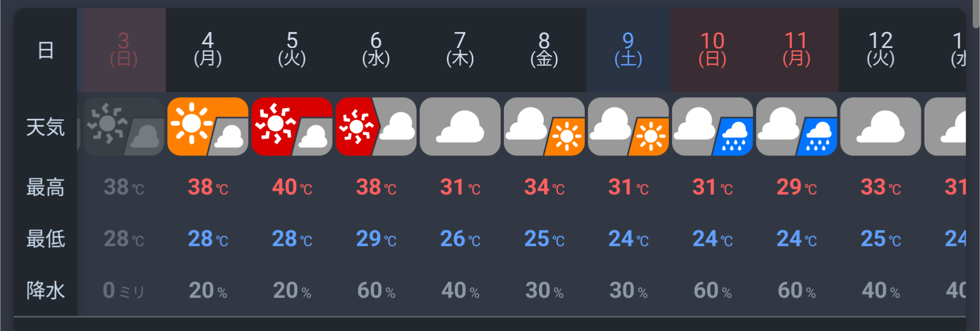
Task: Click the 降水 row label
Action: pyautogui.click(x=46, y=290)
